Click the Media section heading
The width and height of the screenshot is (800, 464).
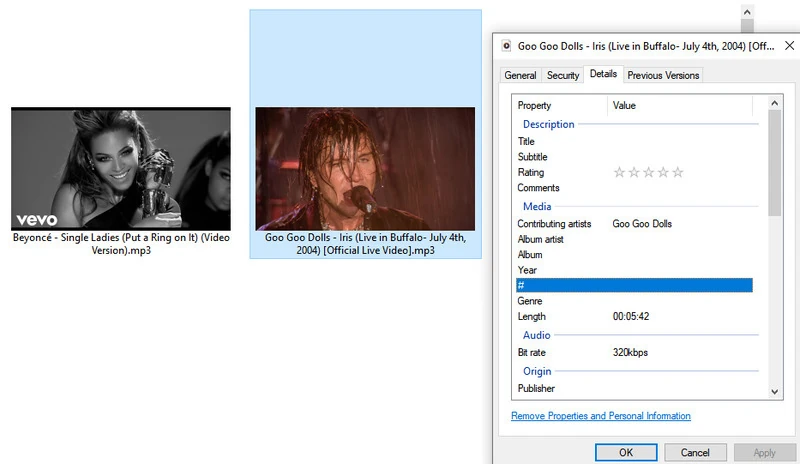tap(537, 206)
